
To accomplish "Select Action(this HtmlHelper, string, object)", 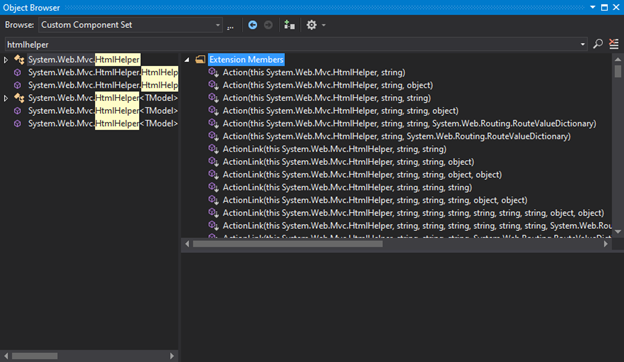I will 328,85.
